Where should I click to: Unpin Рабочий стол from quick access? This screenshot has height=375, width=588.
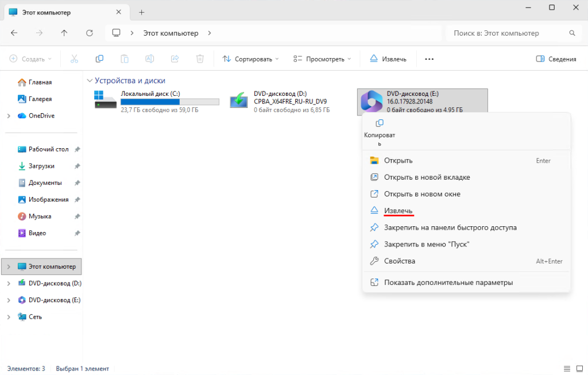pyautogui.click(x=78, y=149)
